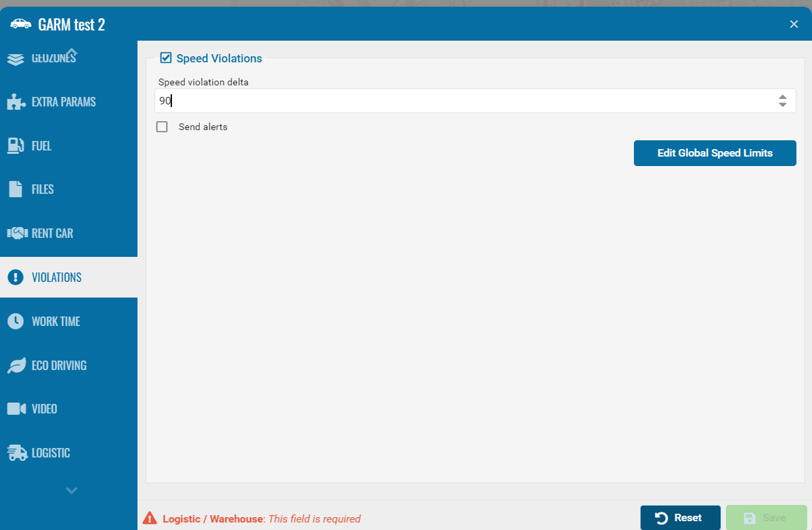Click the Eco Driving leaf icon
The height and width of the screenshot is (530, 812).
(16, 365)
